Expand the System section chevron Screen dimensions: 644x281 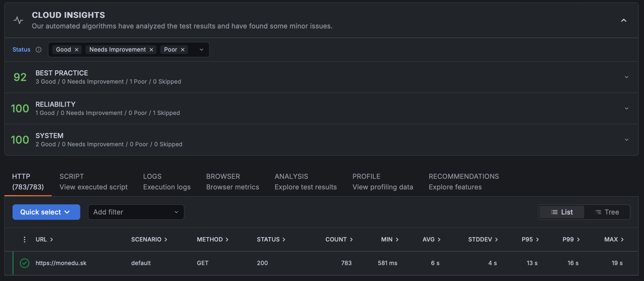point(626,140)
